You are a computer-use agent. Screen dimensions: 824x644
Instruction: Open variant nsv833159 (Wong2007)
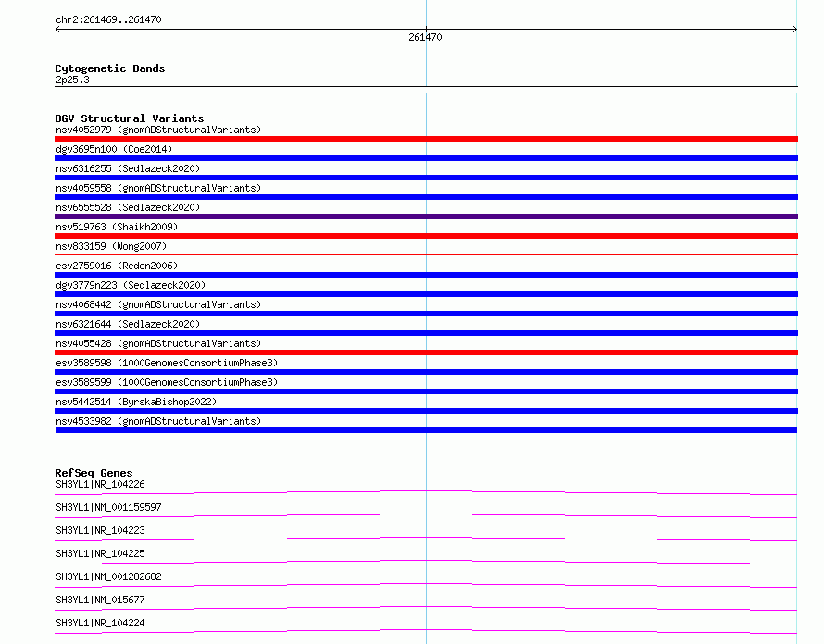pos(111,246)
